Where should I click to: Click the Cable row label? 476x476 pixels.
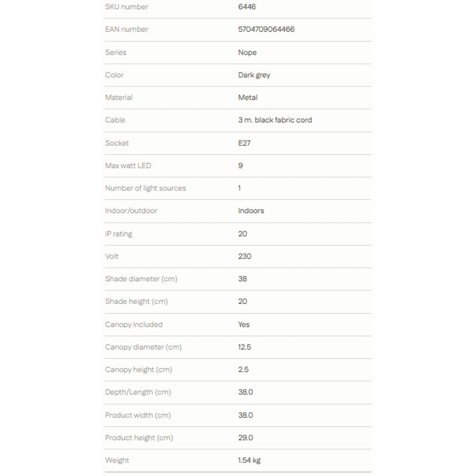(x=115, y=120)
